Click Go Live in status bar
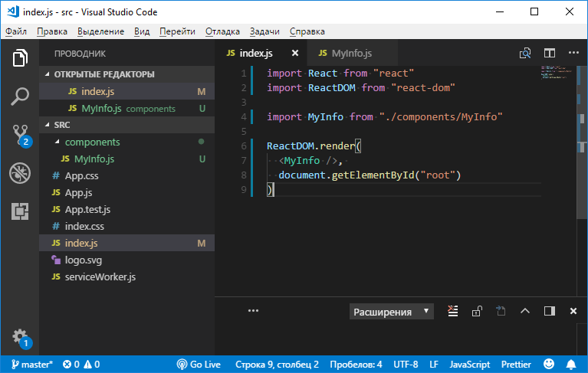Viewport: 588px width, 373px height. [199, 364]
